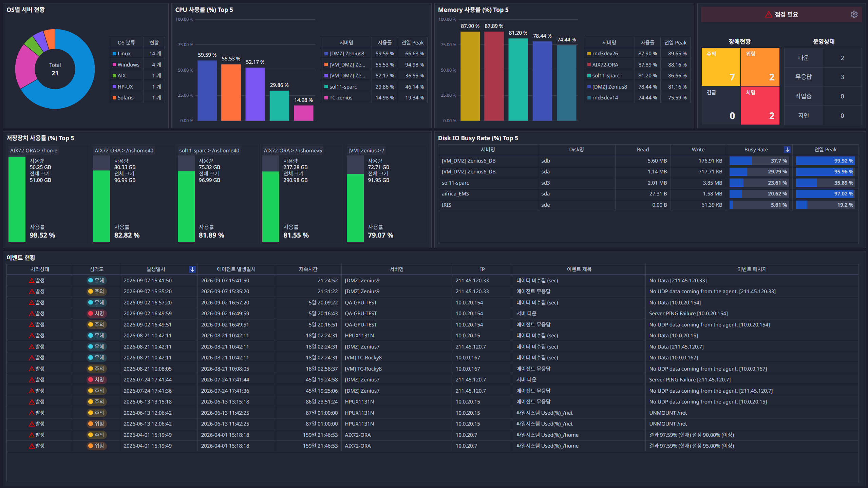This screenshot has height=488, width=868.
Task: Click the TC-zenius row in CPU table
Action: pyautogui.click(x=374, y=98)
